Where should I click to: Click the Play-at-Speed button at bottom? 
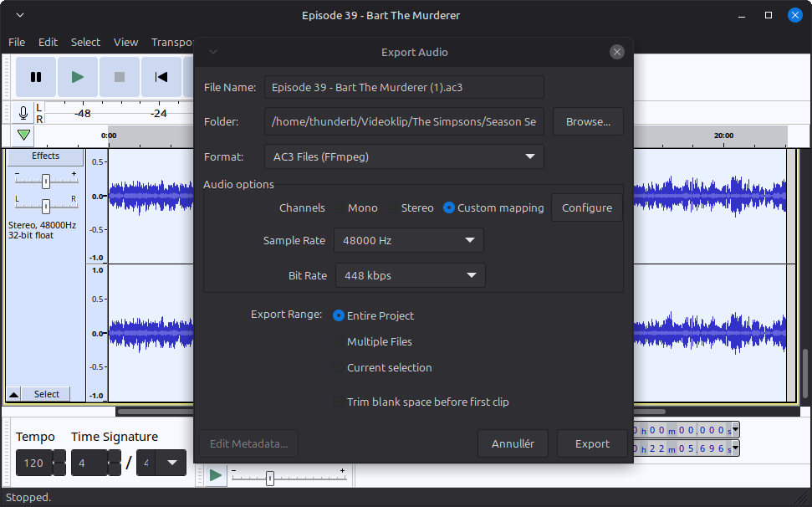pyautogui.click(x=216, y=475)
